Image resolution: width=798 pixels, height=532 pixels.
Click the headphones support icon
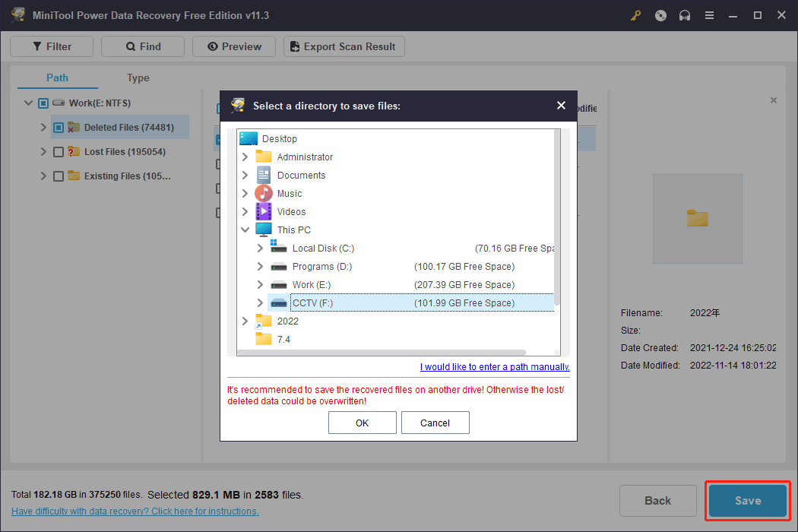(685, 15)
